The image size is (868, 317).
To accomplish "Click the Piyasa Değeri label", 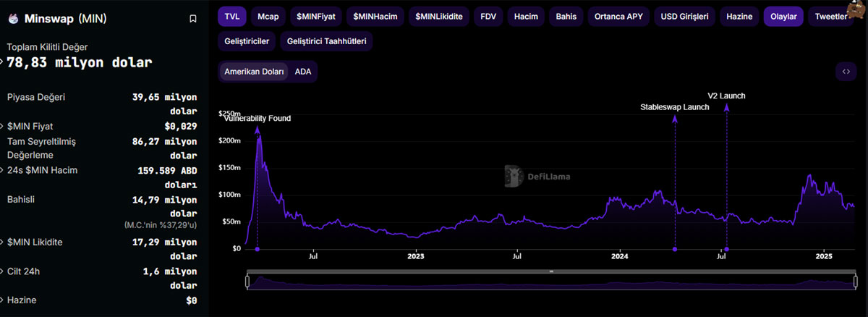I will tap(36, 97).
